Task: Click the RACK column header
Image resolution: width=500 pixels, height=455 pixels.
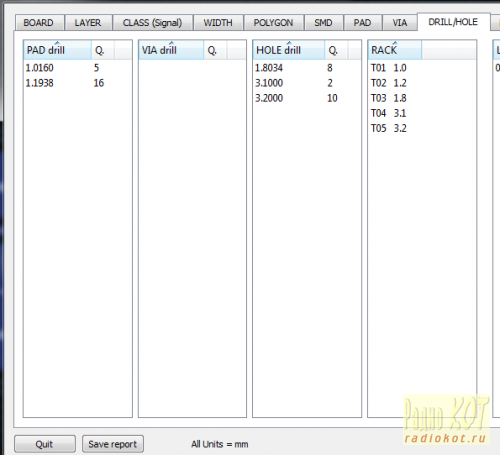Action: coord(395,50)
